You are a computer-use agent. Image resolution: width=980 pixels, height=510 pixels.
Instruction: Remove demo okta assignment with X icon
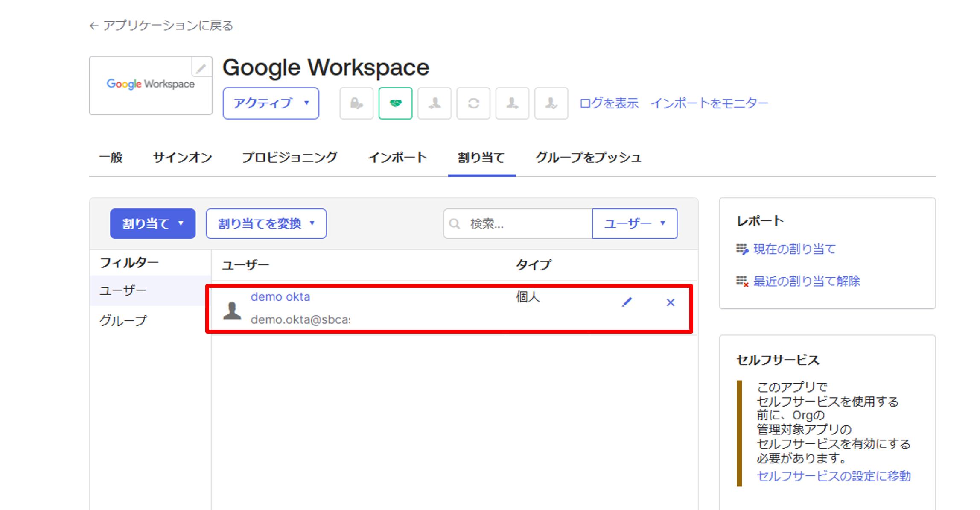(671, 302)
